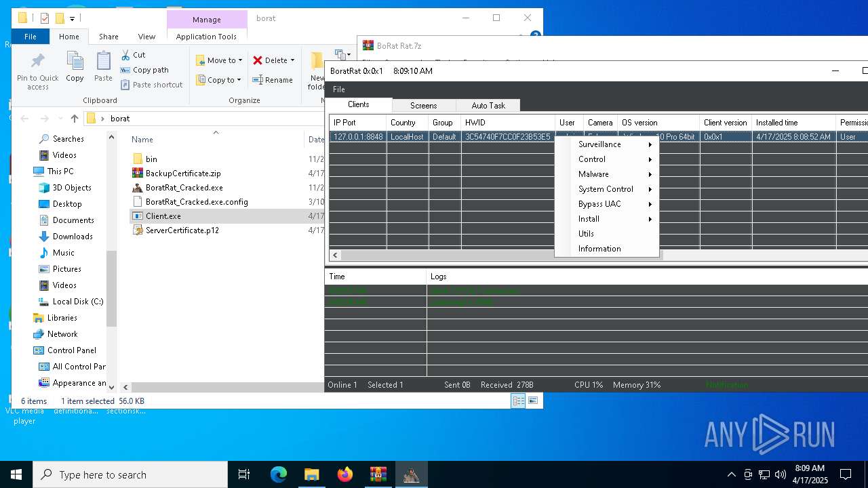Switch to the Share ribbon tab
The height and width of the screenshot is (488, 868).
point(108,37)
